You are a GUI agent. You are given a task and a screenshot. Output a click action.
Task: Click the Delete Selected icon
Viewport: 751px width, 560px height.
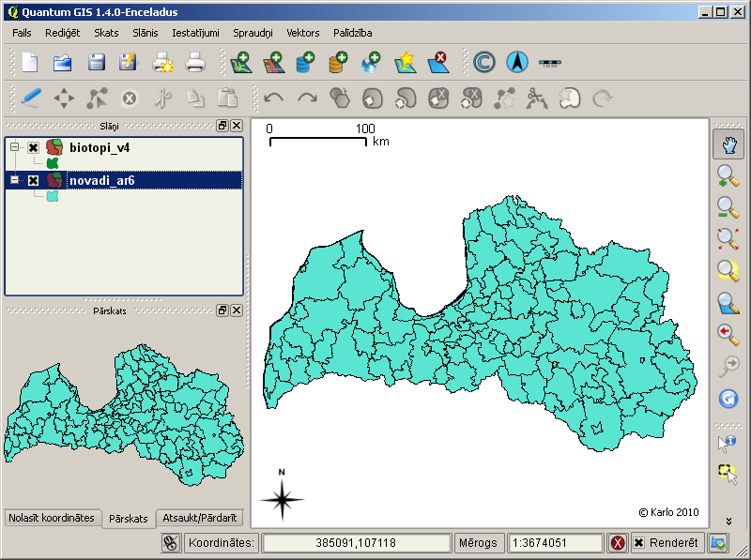(x=130, y=98)
